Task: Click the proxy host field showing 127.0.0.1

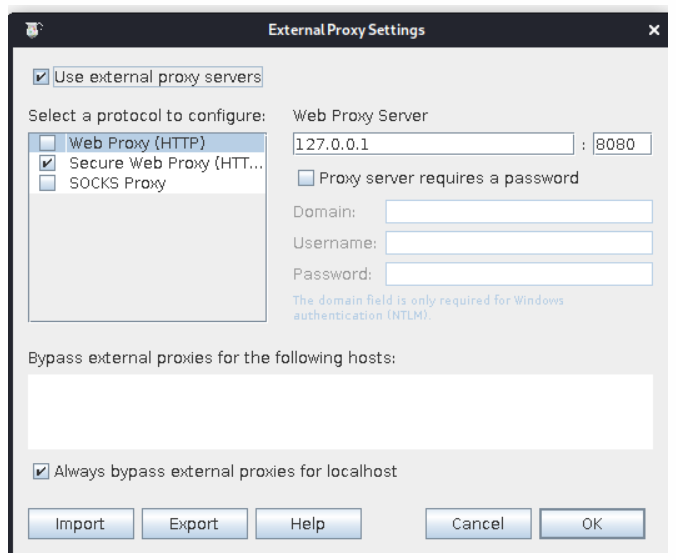Action: [x=433, y=144]
